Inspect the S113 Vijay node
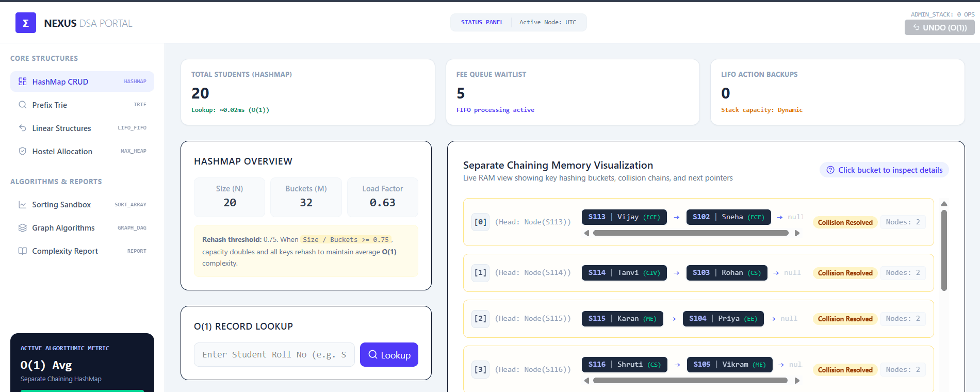980x392 pixels. pos(624,217)
